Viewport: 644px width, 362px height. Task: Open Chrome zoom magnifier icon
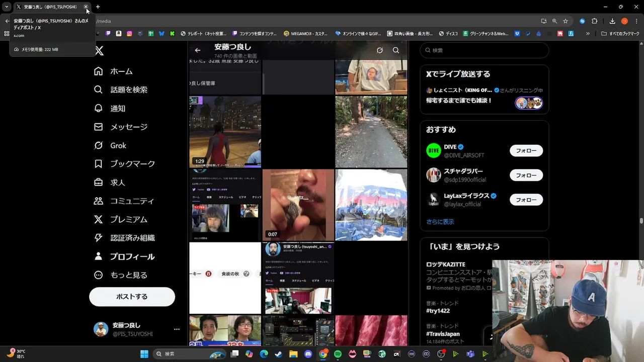tap(554, 21)
